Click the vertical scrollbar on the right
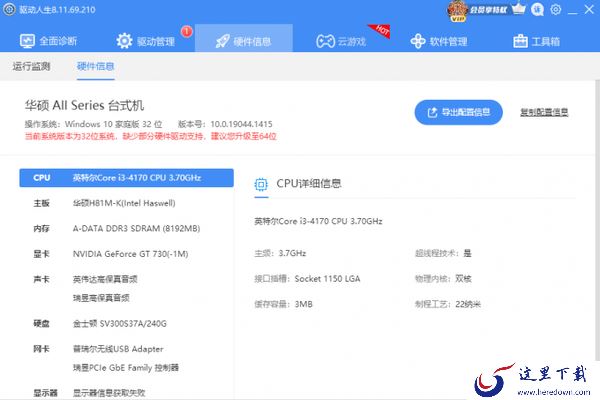 click(597, 220)
